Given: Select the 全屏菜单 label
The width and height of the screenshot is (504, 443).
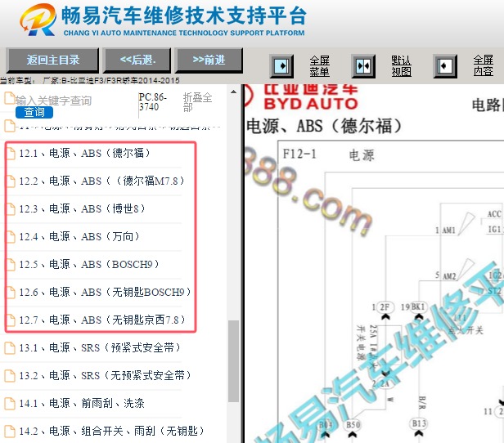Looking at the screenshot, I should 319,66.
